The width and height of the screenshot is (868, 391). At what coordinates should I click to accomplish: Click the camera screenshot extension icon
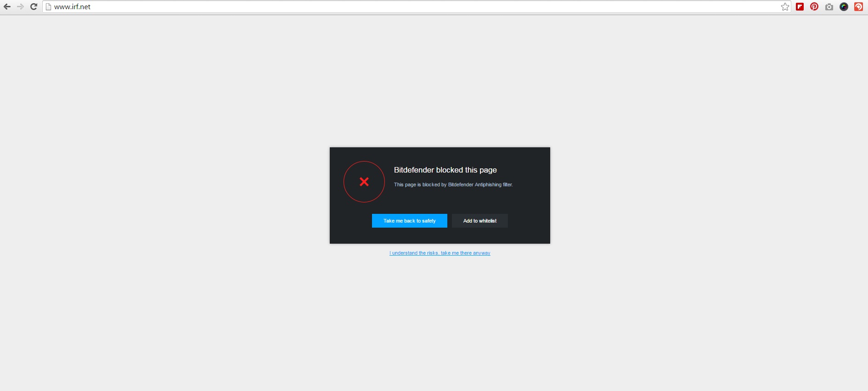coord(829,7)
